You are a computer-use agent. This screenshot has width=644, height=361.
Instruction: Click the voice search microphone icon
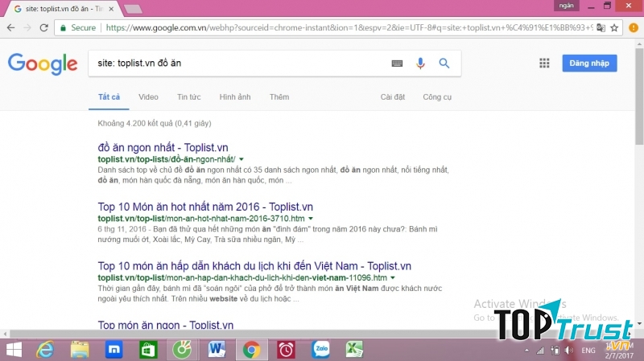coord(419,64)
